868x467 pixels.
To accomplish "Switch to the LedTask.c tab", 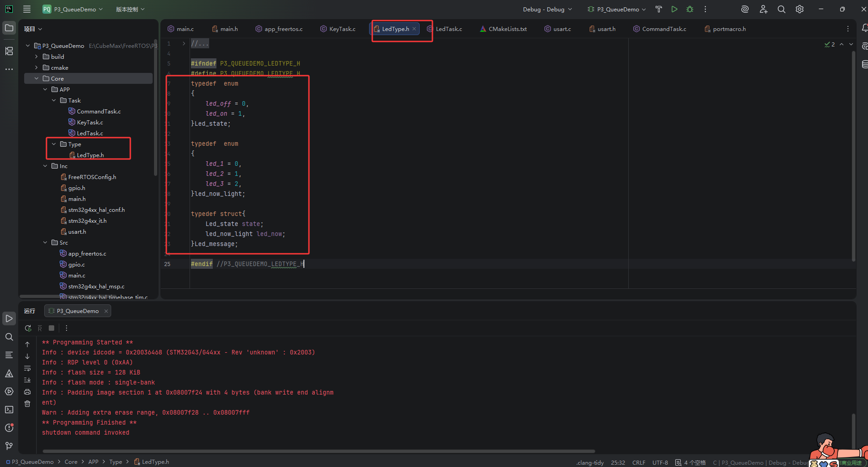I will coord(445,29).
